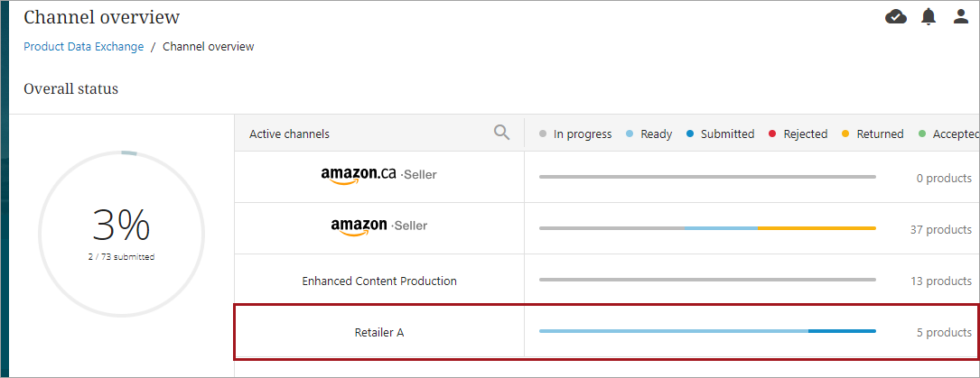Select the Retailer A channel
Screen dimensions: 980x378
378,332
